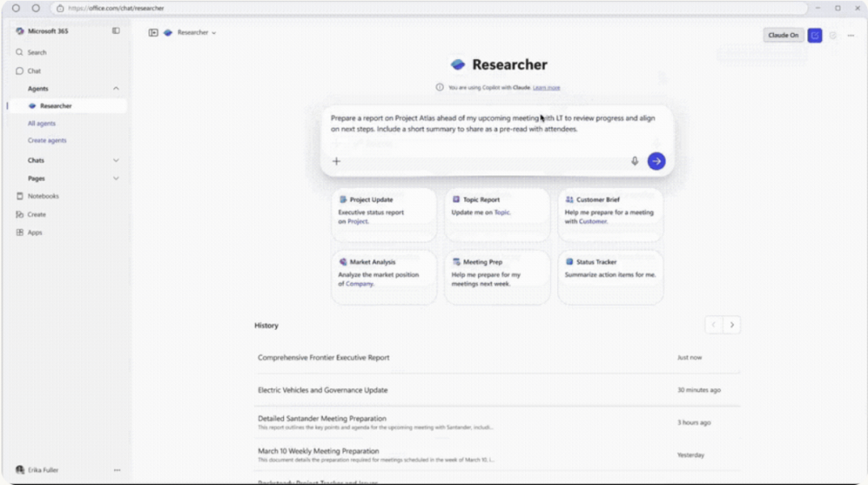Open the New chat icon near Claude On

815,36
